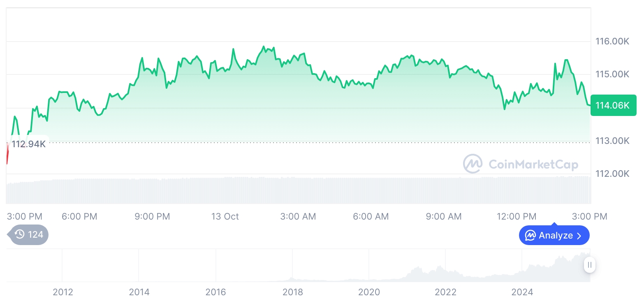Screen dimensions: 644x301
Task: Click the CoinMarketCap watermark text
Action: [533, 164]
